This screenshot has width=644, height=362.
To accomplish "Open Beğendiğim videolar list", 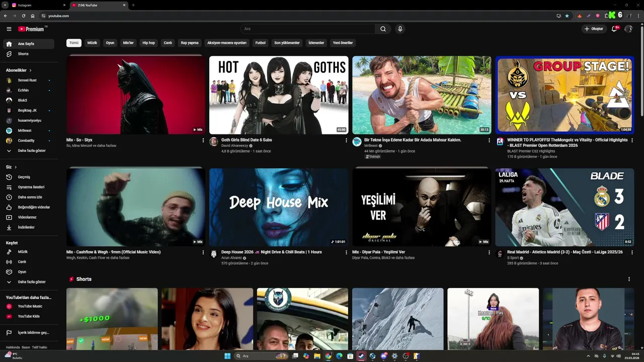I will pyautogui.click(x=29, y=207).
